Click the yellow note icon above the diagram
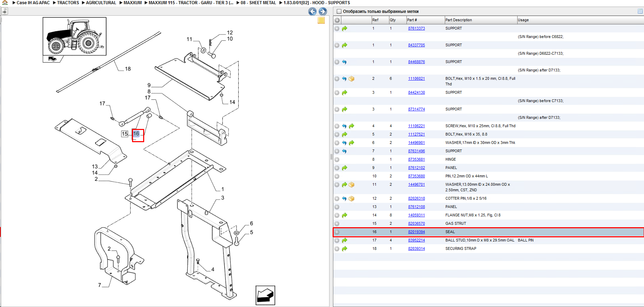The height and width of the screenshot is (307, 644). click(x=321, y=20)
